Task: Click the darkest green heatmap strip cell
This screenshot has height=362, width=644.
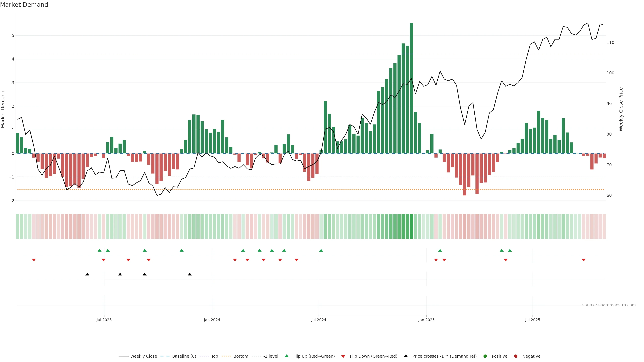Action: coord(411,226)
